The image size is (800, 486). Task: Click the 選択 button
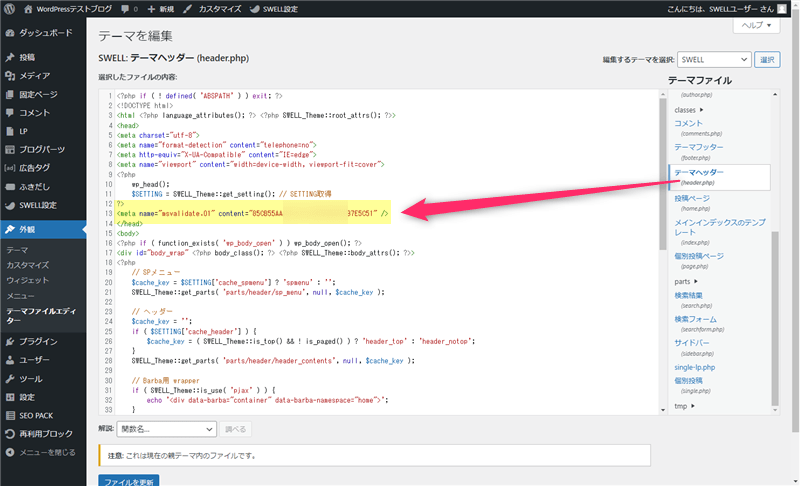coord(767,60)
